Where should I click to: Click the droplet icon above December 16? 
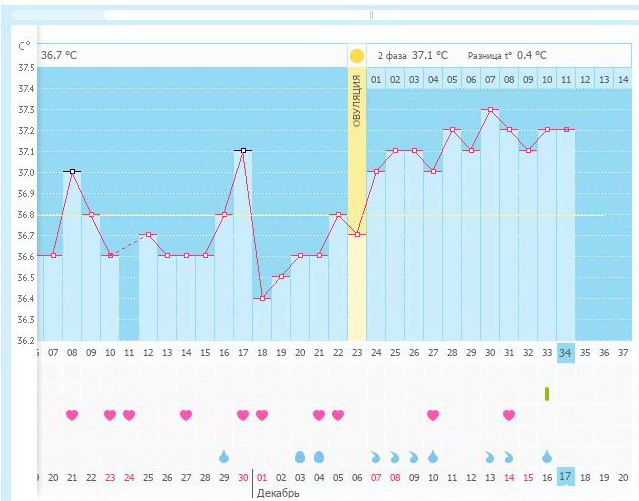547,456
